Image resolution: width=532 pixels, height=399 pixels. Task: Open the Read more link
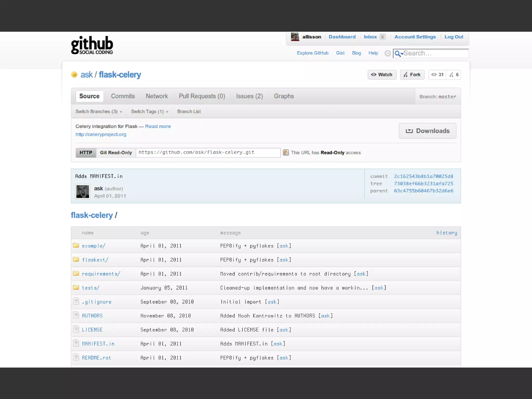pos(158,126)
